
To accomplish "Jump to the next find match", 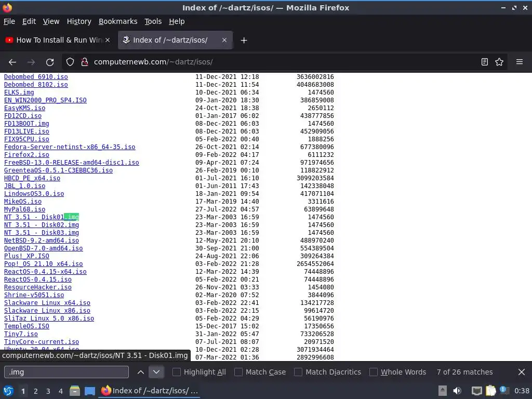I will (x=156, y=372).
